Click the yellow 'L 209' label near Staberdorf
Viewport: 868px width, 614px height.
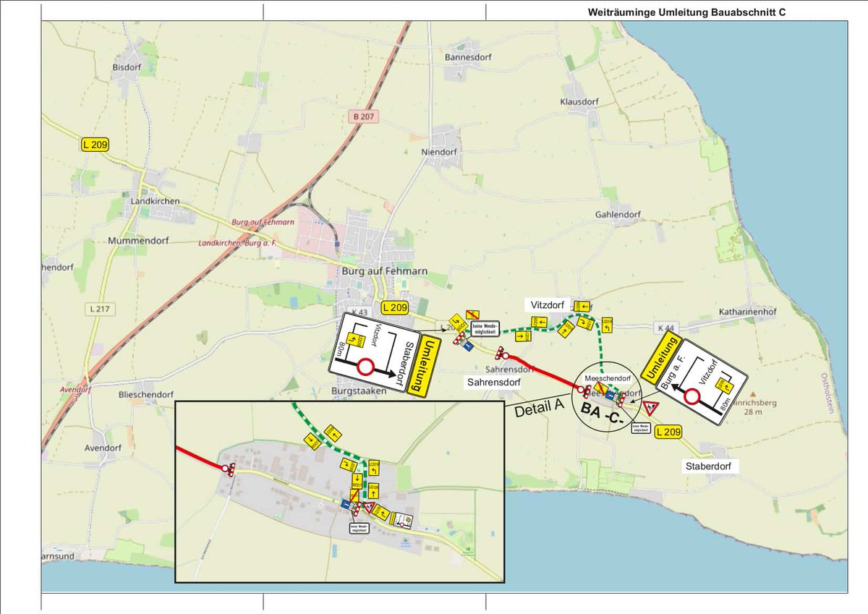click(668, 432)
